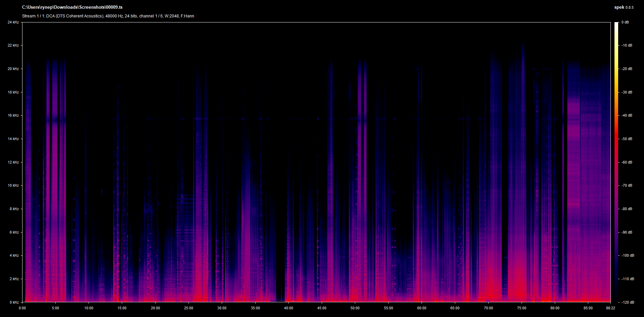Image resolution: width=644 pixels, height=317 pixels.
Task: Click the 0 dB label on color scale
Action: click(625, 22)
